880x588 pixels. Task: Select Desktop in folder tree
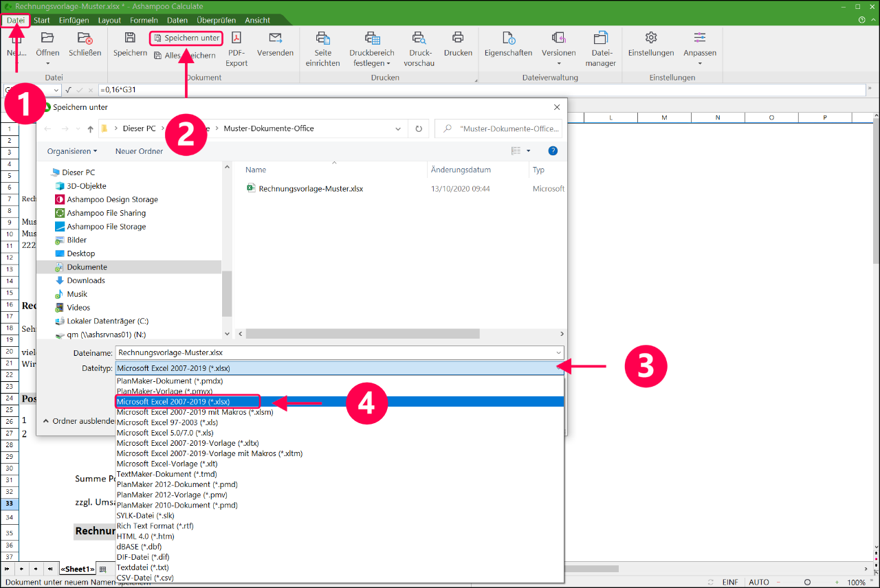coord(80,253)
